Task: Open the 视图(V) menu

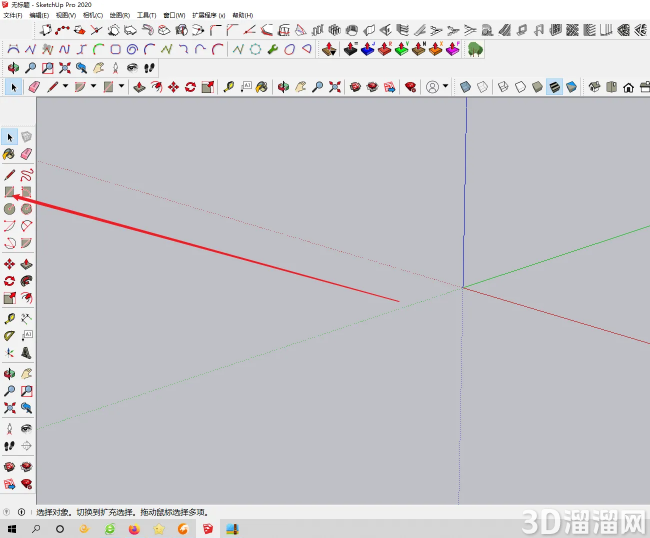Action: pyautogui.click(x=66, y=15)
